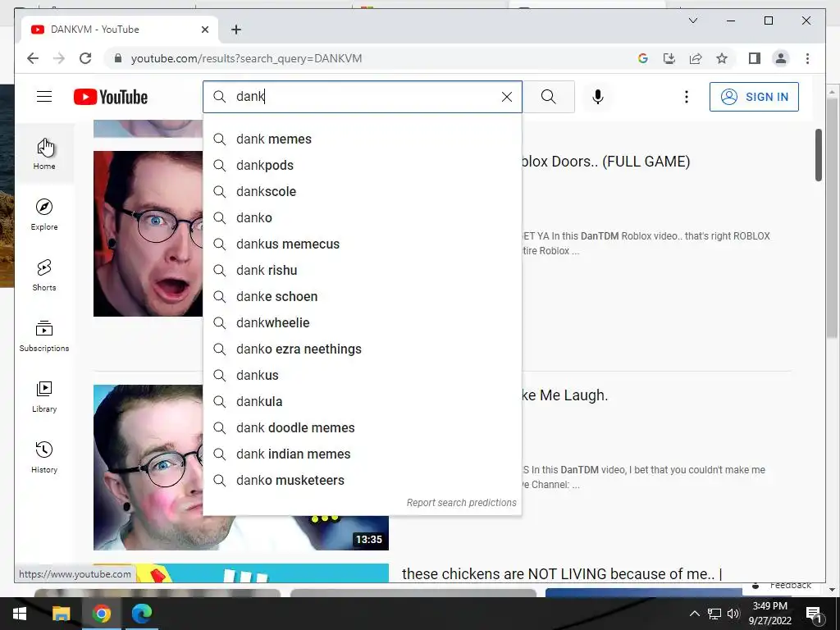This screenshot has height=630, width=840.
Task: Go back in Chrome
Action: pyautogui.click(x=33, y=58)
